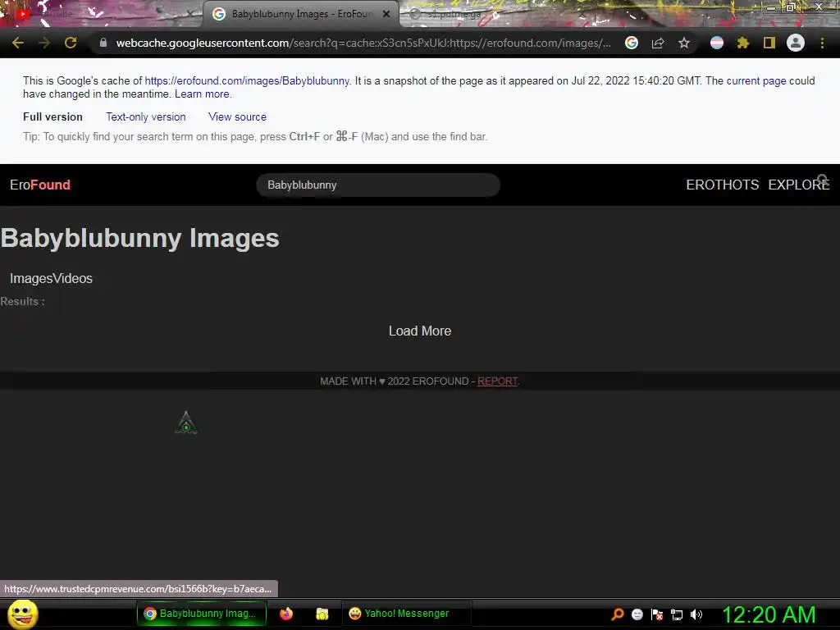Click the padlock site info icon
840x630 pixels.
(103, 43)
